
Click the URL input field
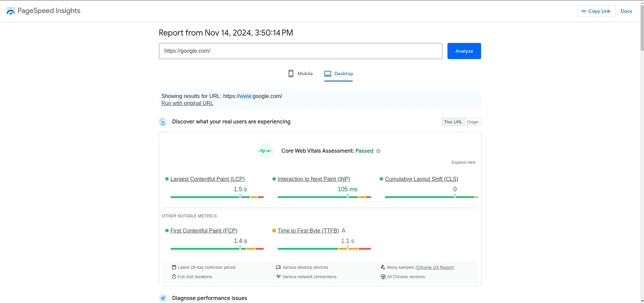pyautogui.click(x=300, y=51)
